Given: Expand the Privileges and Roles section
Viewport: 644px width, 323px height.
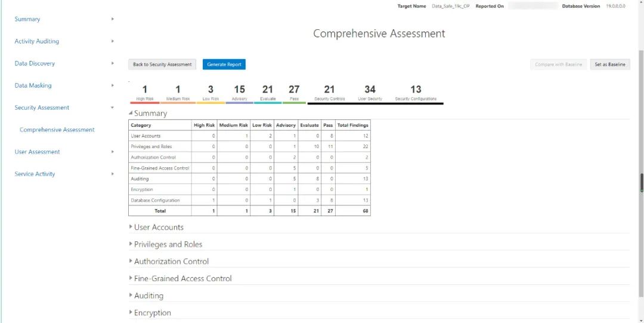Looking at the screenshot, I should (131, 244).
